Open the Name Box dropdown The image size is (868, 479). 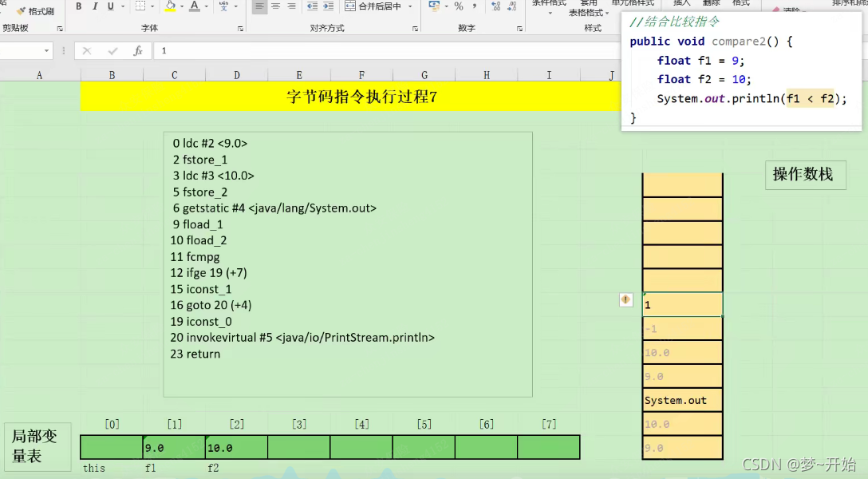[46, 51]
